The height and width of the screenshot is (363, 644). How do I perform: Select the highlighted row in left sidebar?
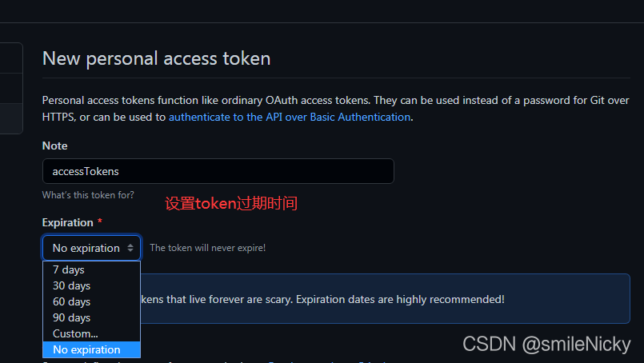coord(11,118)
